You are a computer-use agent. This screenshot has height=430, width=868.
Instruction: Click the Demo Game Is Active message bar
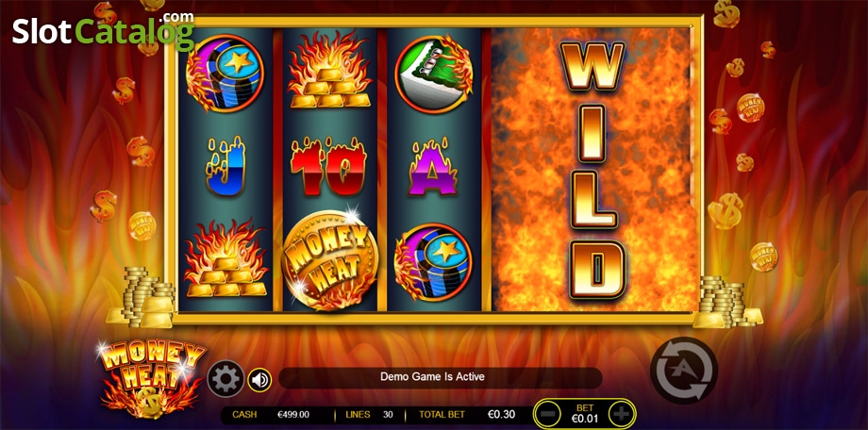point(440,377)
